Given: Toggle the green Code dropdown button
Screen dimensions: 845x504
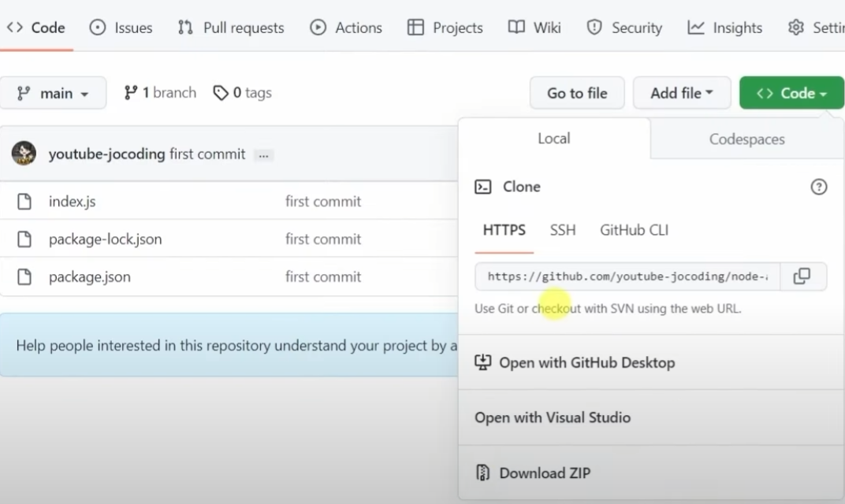Looking at the screenshot, I should (x=791, y=93).
